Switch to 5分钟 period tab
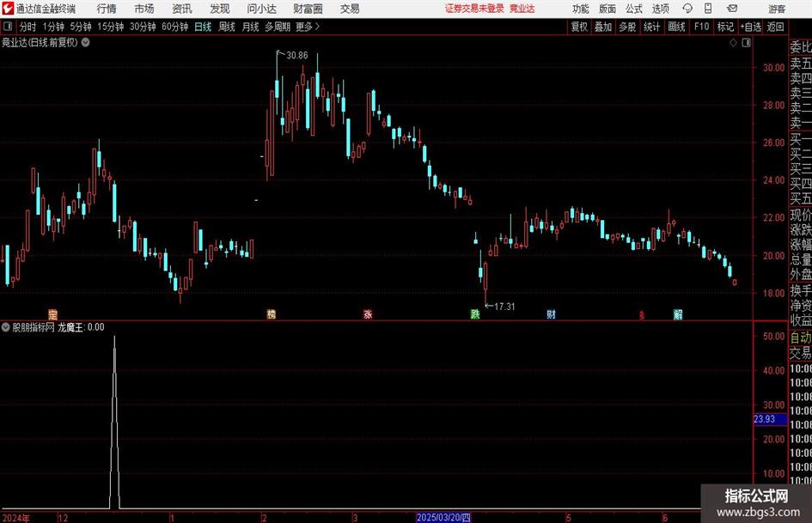Image resolution: width=812 pixels, height=523 pixels. pyautogui.click(x=80, y=27)
